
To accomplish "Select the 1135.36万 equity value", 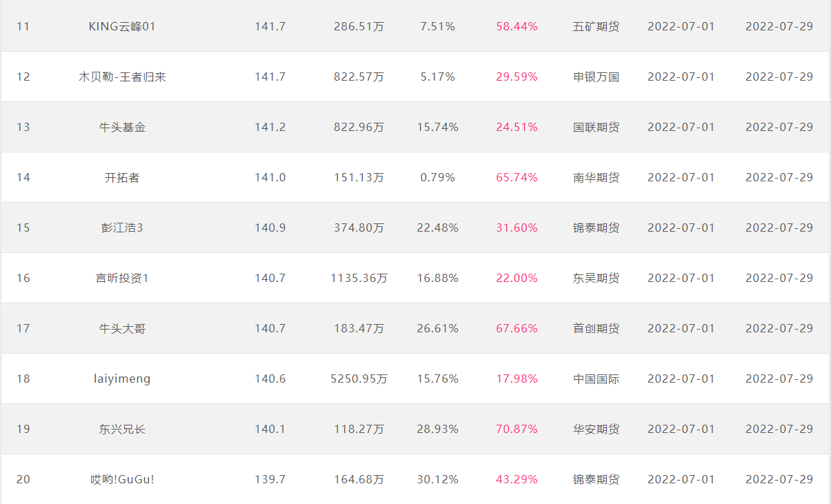I will point(359,278).
